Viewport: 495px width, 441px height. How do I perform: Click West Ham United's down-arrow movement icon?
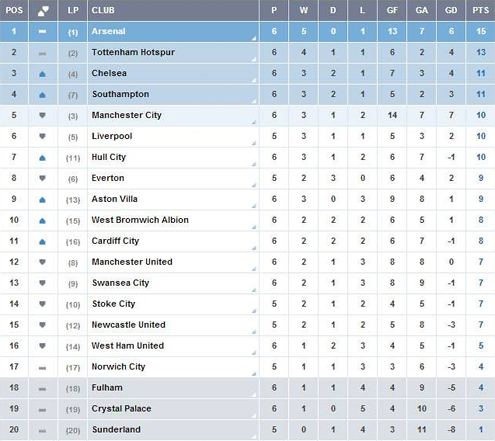click(42, 346)
